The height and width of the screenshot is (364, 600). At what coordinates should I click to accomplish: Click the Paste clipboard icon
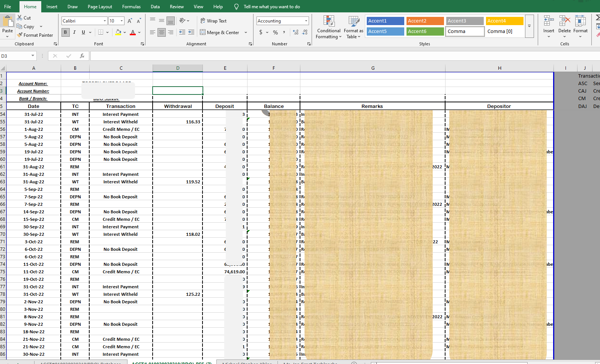(7, 21)
